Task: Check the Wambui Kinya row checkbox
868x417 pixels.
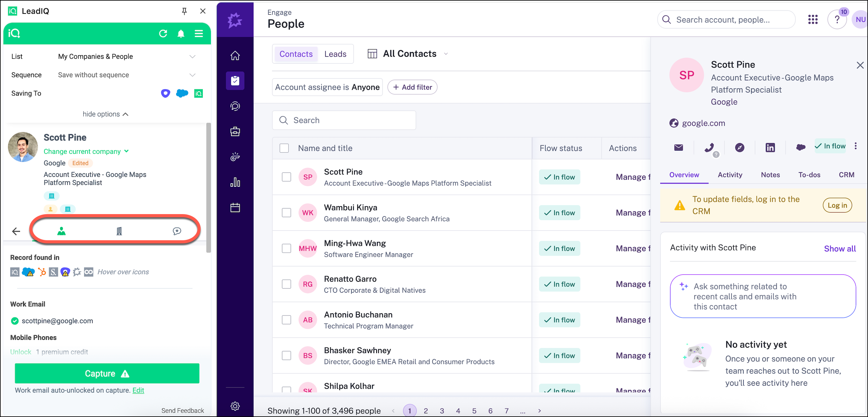Action: coord(286,213)
